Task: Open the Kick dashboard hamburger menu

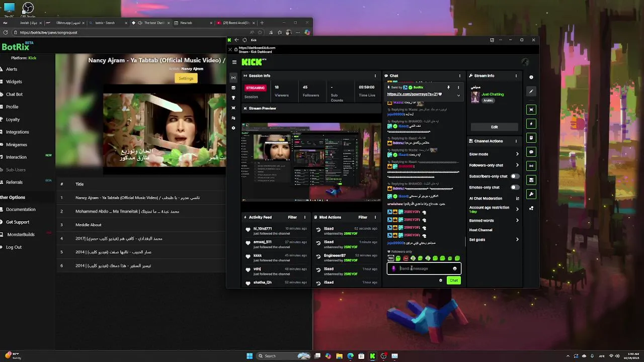Action: 234,62
